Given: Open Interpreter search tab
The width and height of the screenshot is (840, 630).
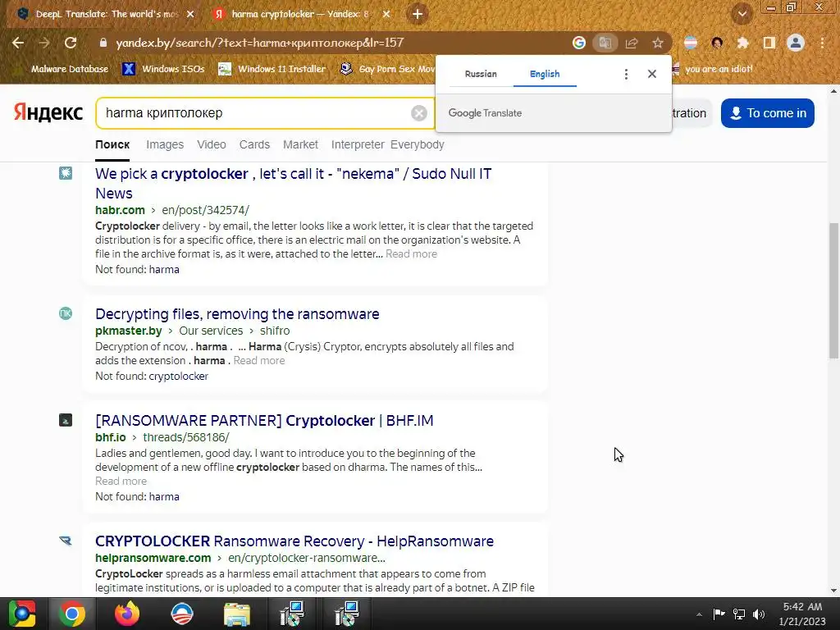Looking at the screenshot, I should [x=358, y=144].
